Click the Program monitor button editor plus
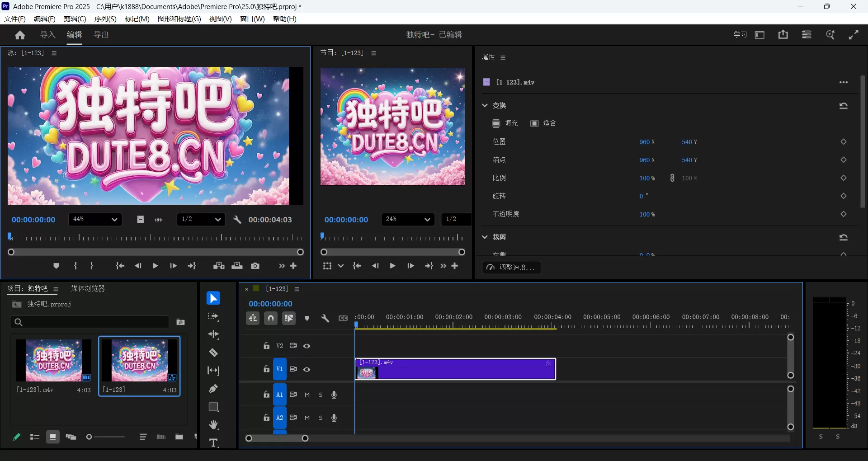The image size is (868, 461). click(455, 266)
